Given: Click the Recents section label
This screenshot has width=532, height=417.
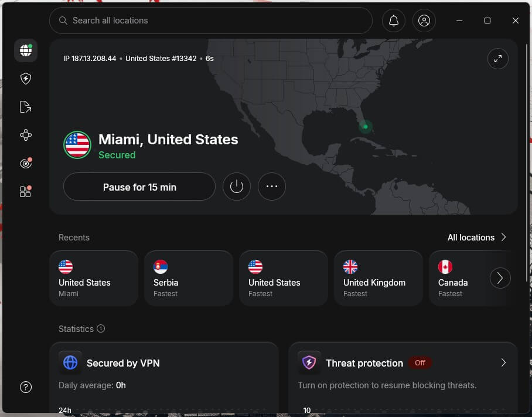Looking at the screenshot, I should [74, 238].
